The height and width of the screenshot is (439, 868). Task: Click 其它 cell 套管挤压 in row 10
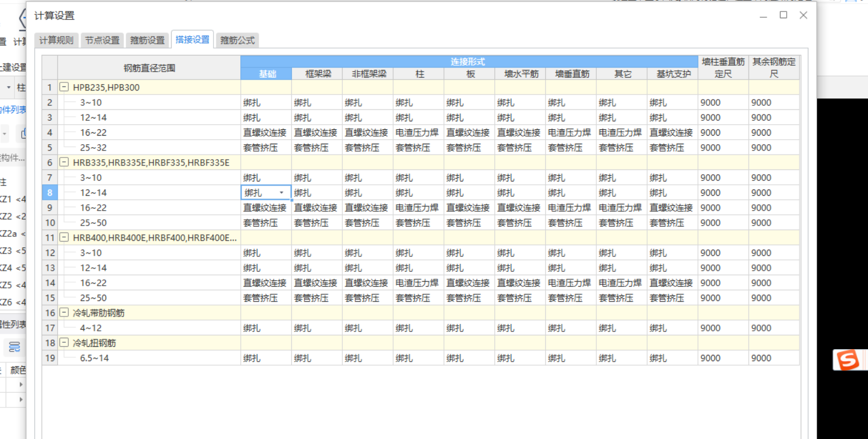(x=622, y=223)
